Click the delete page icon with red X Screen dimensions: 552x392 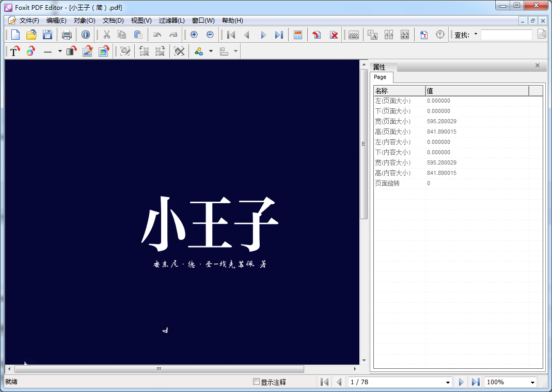[334, 35]
